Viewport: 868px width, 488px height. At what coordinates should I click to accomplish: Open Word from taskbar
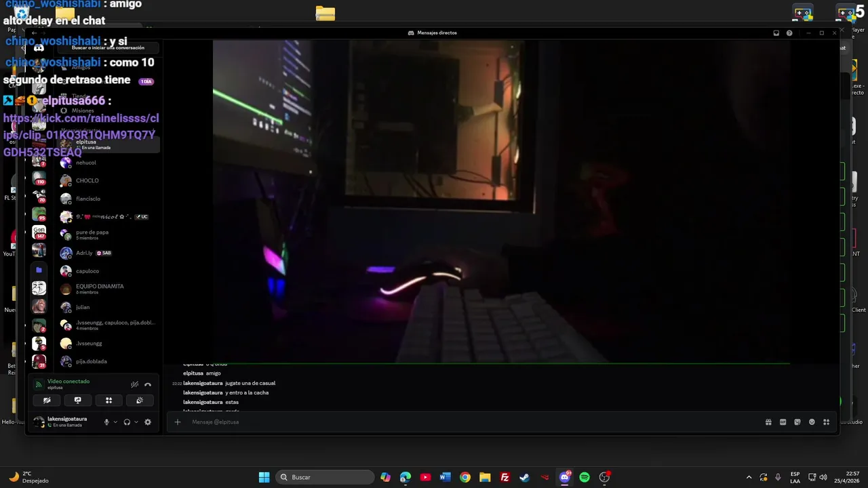tap(445, 477)
